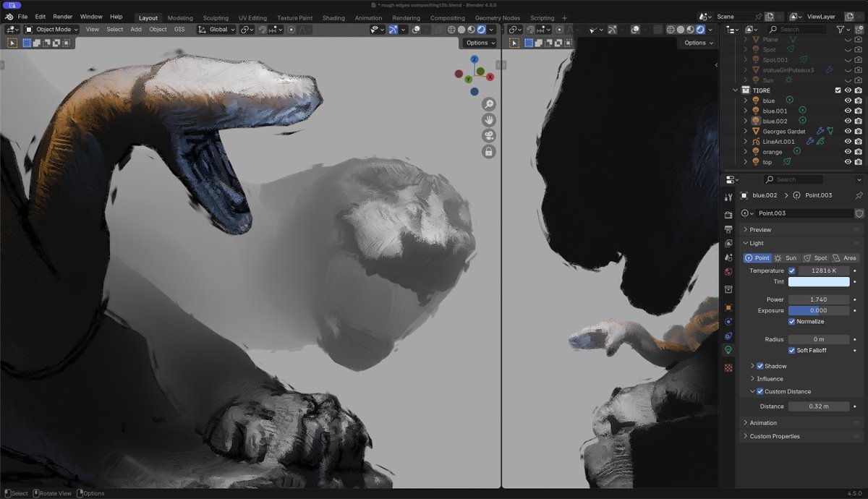Click the select box tool icon in left viewport
Screen dimensions: 868x499
coord(12,43)
